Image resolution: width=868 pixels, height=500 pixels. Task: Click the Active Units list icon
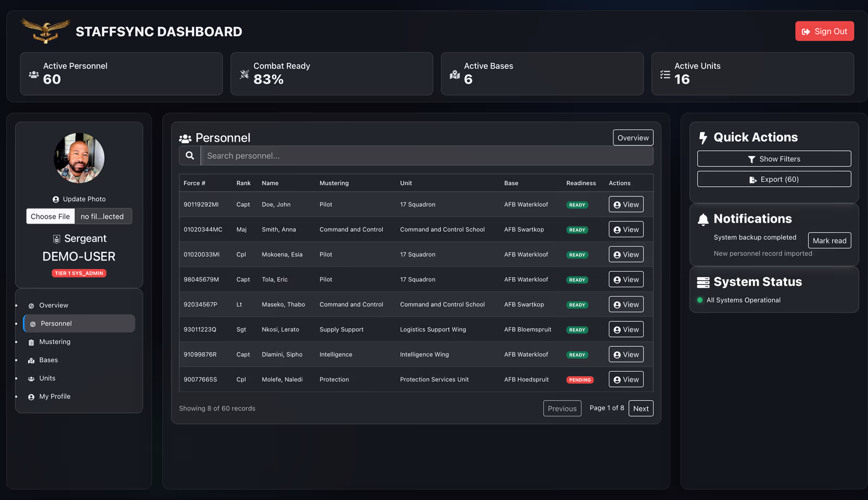(x=665, y=74)
